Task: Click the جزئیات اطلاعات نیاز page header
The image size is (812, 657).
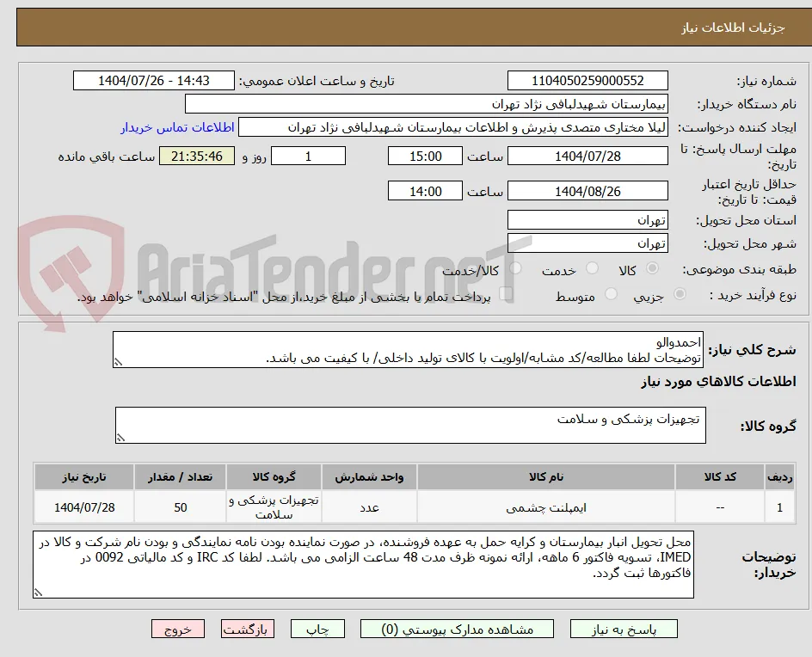Action: (x=733, y=28)
